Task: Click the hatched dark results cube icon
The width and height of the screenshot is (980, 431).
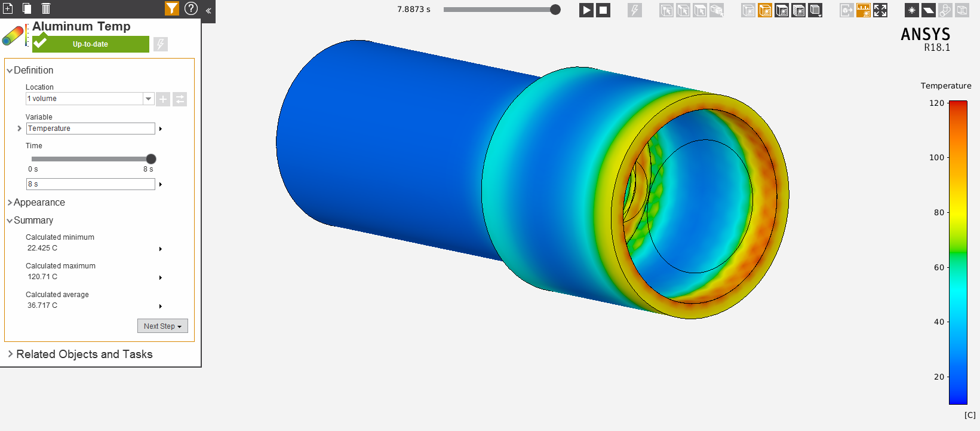Action: (x=798, y=10)
